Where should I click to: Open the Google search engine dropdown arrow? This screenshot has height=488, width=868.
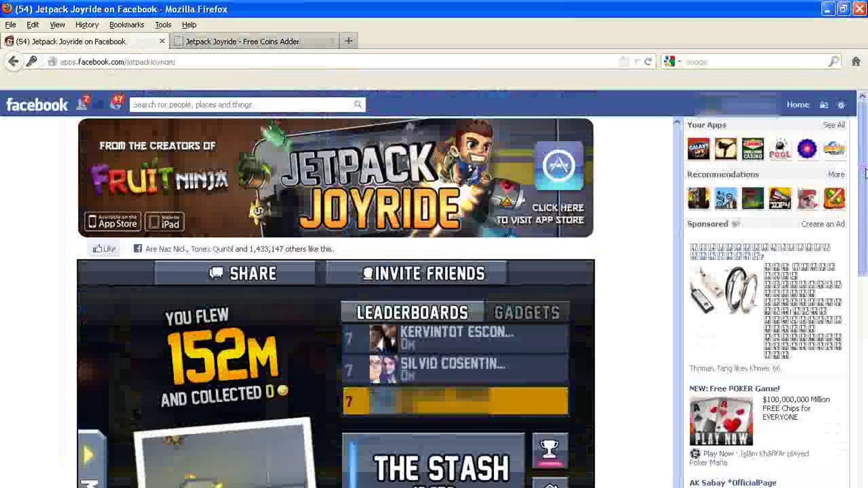679,61
